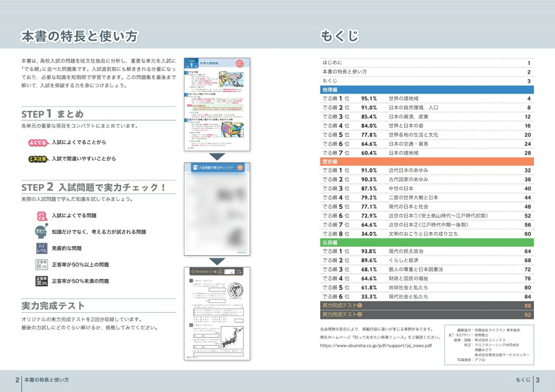555x392 pixels.
Task: Go to 実力完成テスト❶ contents entry
Action: [427, 306]
